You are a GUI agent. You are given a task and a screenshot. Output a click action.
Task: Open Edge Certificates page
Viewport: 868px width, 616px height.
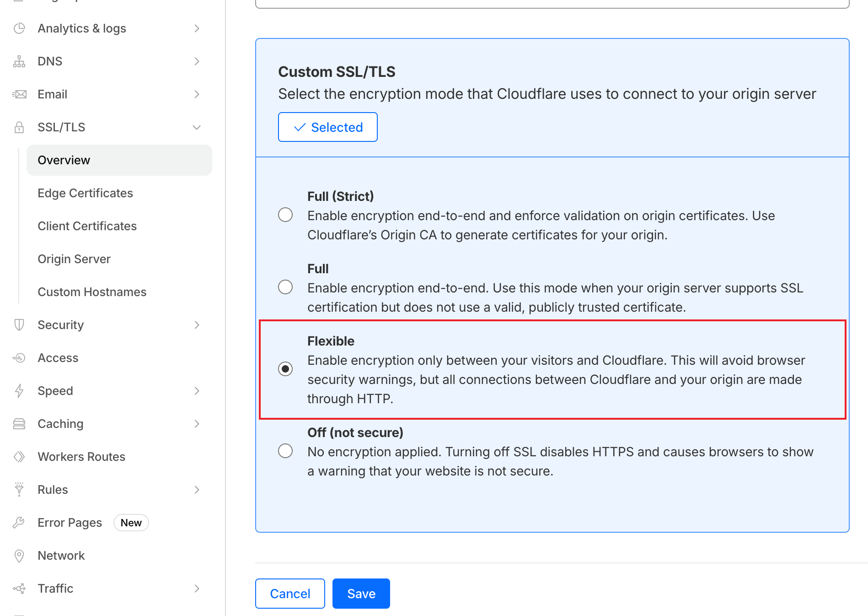click(x=85, y=193)
